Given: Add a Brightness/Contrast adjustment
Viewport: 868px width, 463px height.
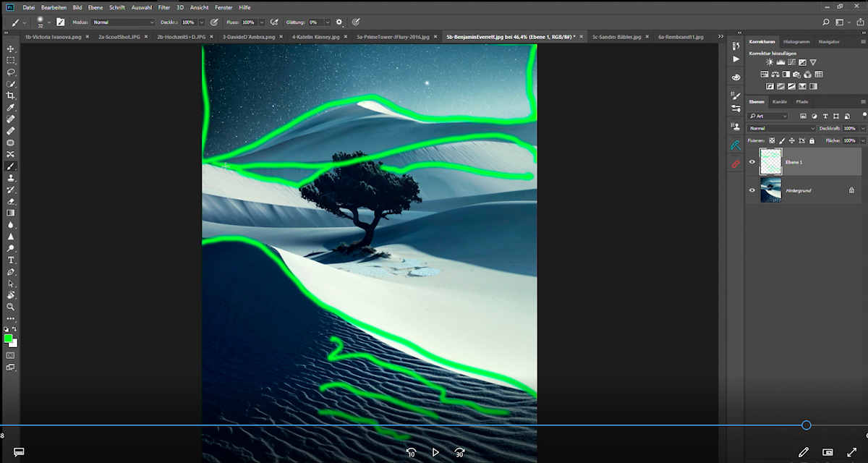Looking at the screenshot, I should (769, 62).
